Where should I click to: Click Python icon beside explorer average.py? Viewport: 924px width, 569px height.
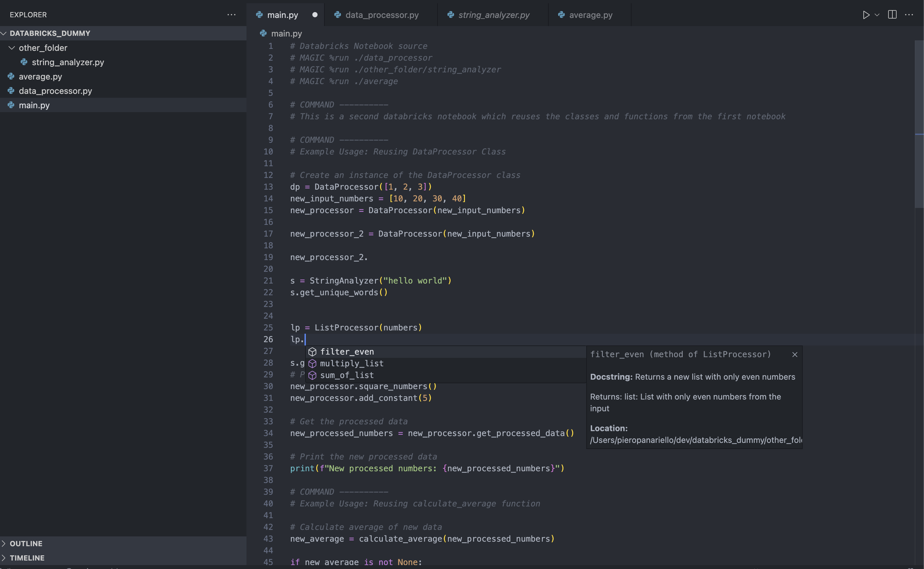[x=11, y=76]
